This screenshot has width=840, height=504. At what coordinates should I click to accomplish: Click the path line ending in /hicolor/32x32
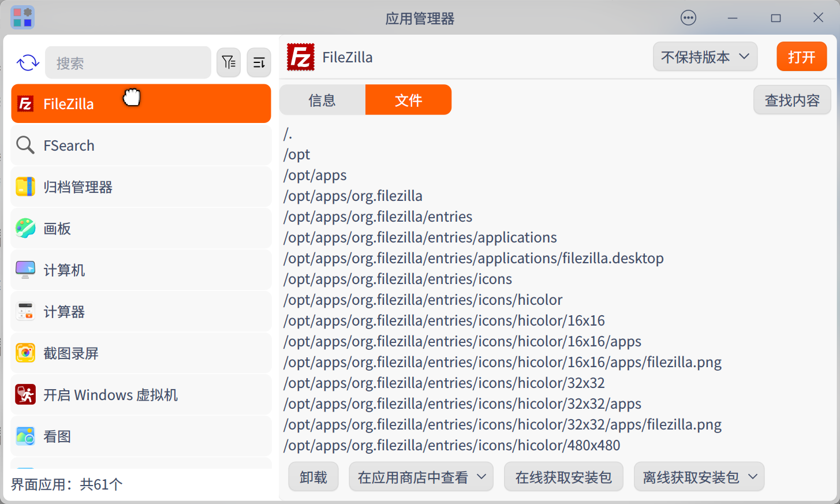point(445,383)
